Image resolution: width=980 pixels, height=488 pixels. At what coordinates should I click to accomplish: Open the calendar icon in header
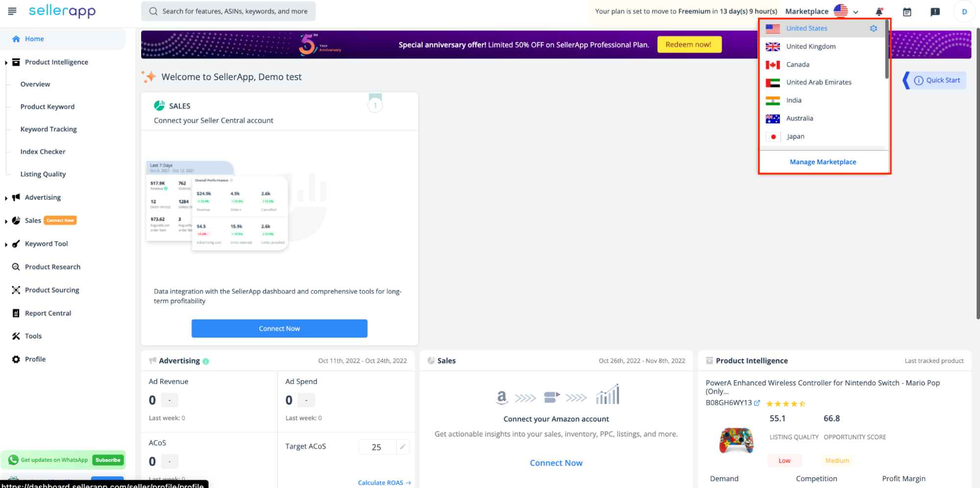pos(907,12)
